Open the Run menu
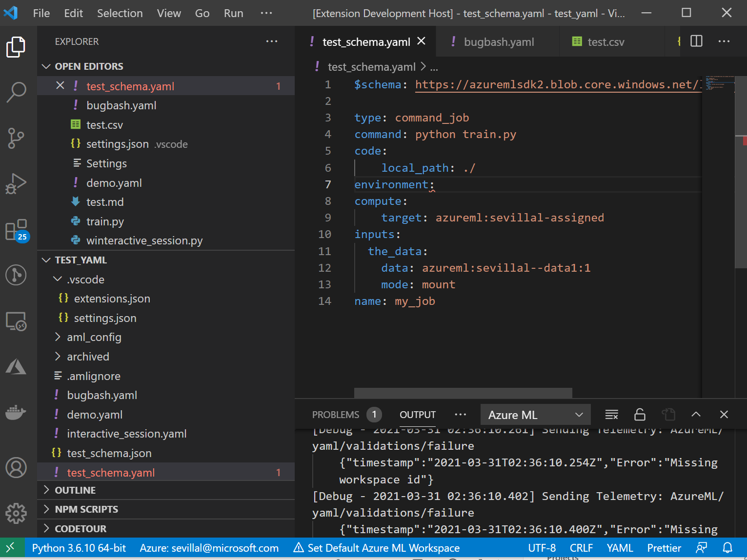Screen dimensions: 747x560 click(x=233, y=13)
